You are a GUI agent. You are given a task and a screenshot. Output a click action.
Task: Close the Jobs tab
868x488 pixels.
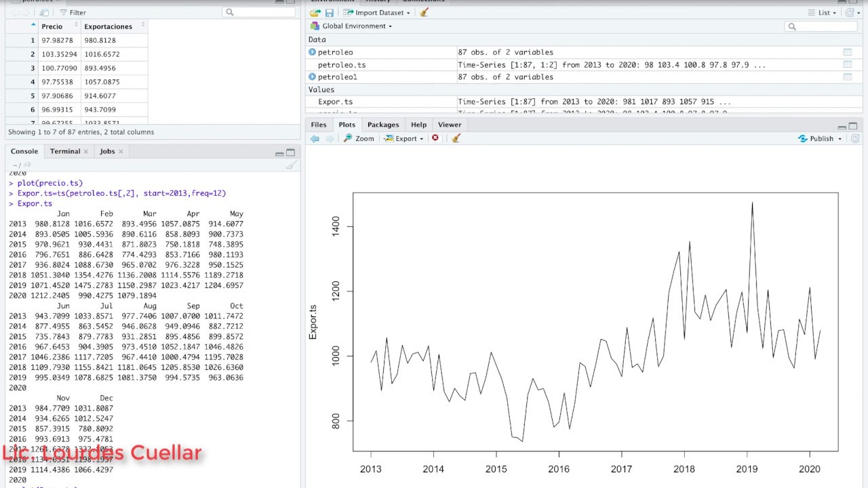pos(121,152)
